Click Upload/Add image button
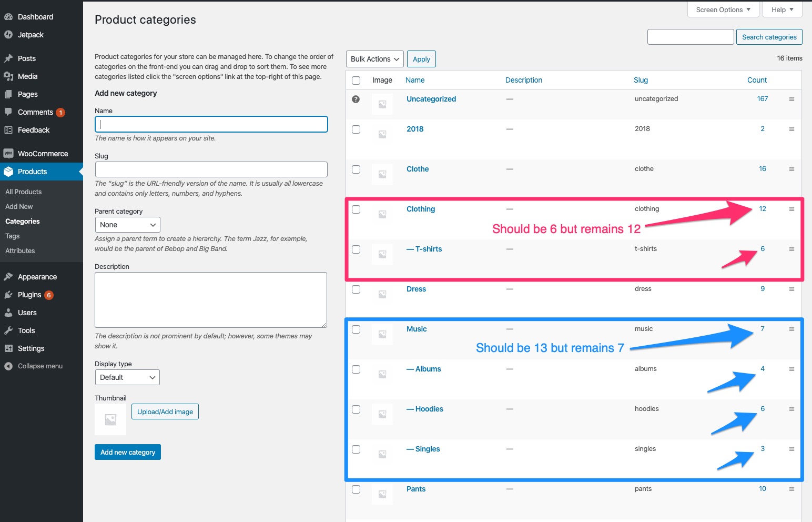Image resolution: width=812 pixels, height=522 pixels. 165,411
